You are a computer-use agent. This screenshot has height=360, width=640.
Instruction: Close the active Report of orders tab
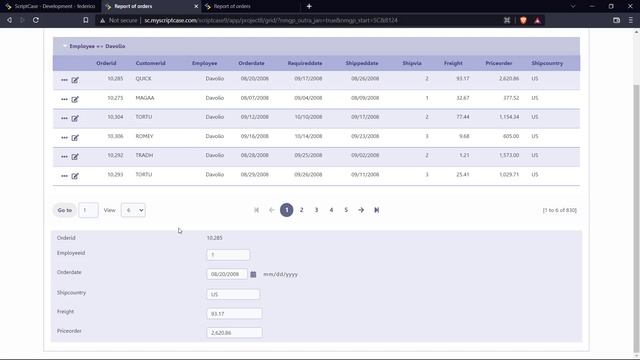point(196,6)
